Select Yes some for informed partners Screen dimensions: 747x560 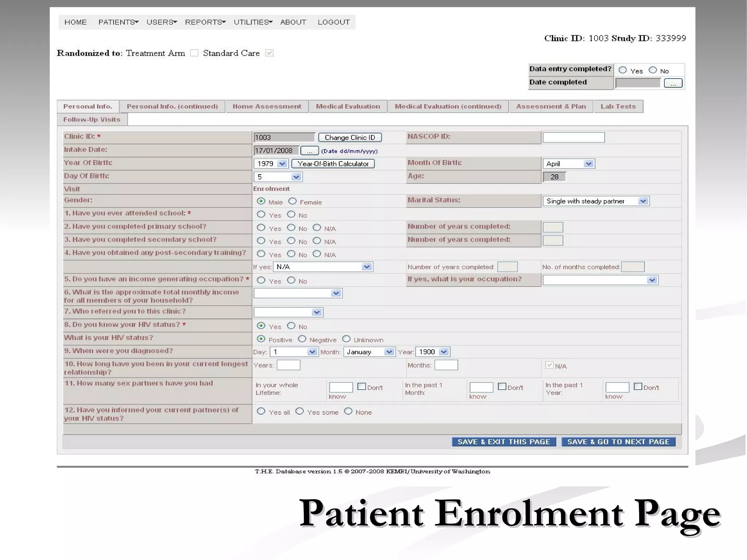pos(299,411)
